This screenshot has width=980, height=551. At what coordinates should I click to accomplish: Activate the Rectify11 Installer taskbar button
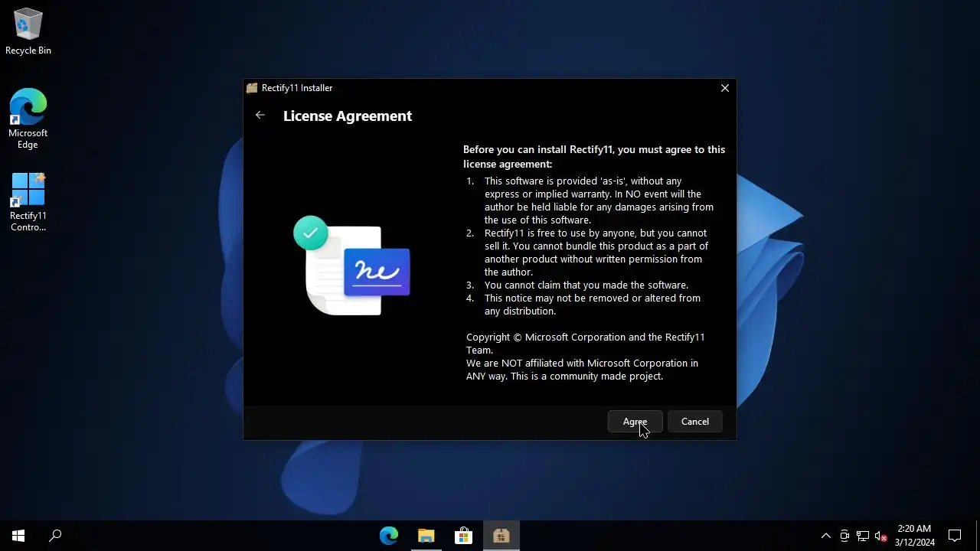(x=501, y=536)
